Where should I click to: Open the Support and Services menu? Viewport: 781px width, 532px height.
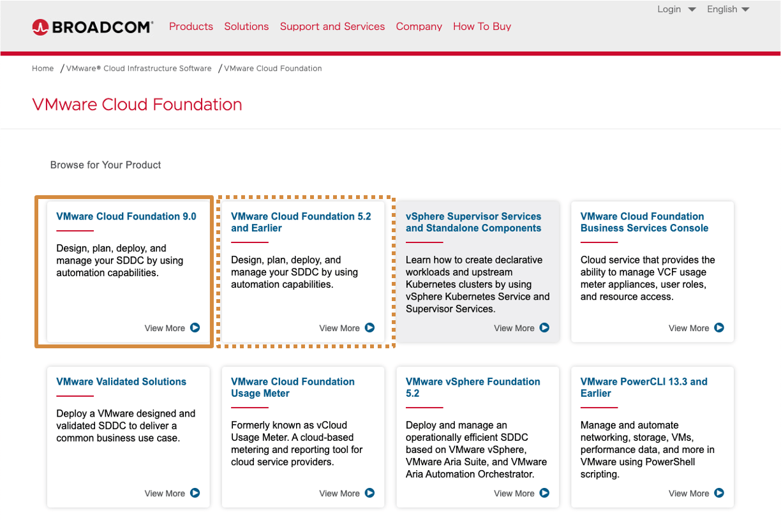point(332,26)
